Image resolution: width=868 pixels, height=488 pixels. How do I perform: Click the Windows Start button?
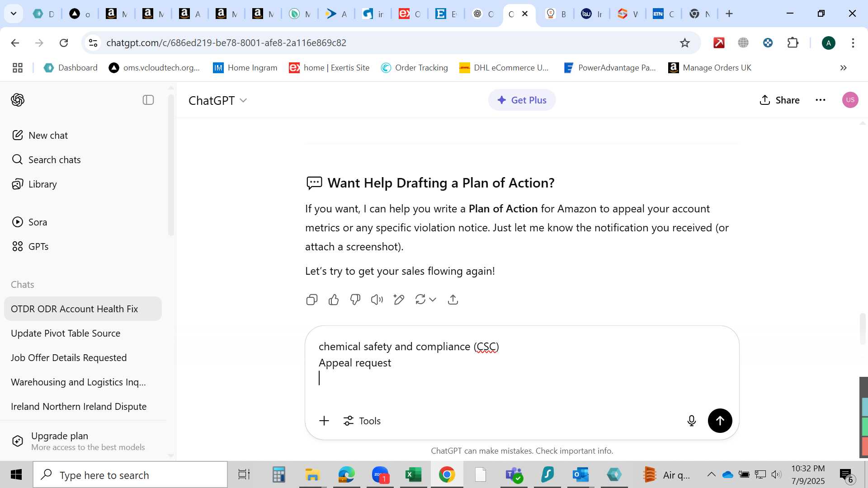[16, 475]
